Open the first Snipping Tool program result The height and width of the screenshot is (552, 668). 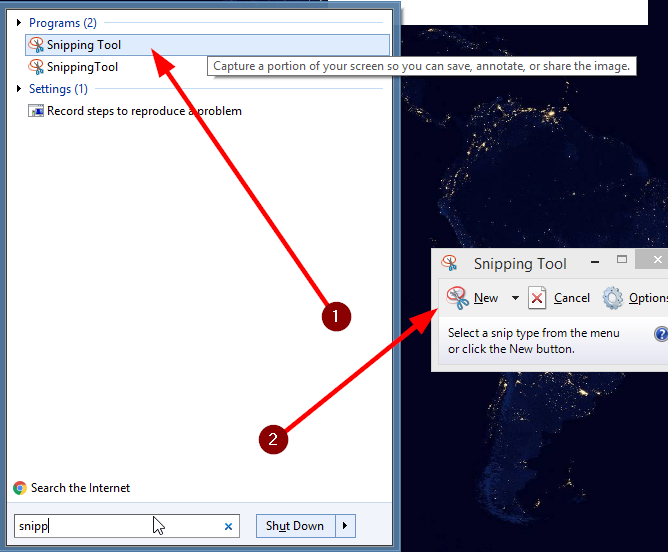pyautogui.click(x=84, y=45)
